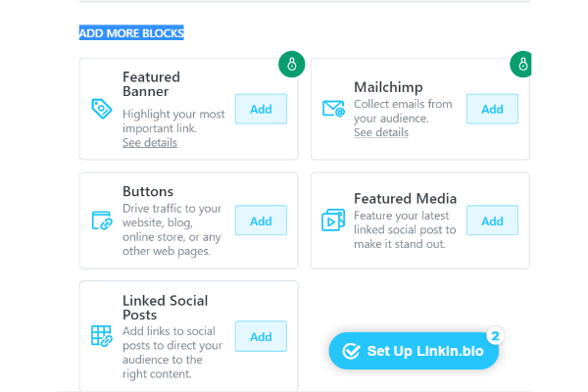Click the Mailchimp envelope icon
The width and height of the screenshot is (588, 392).
[x=333, y=109]
